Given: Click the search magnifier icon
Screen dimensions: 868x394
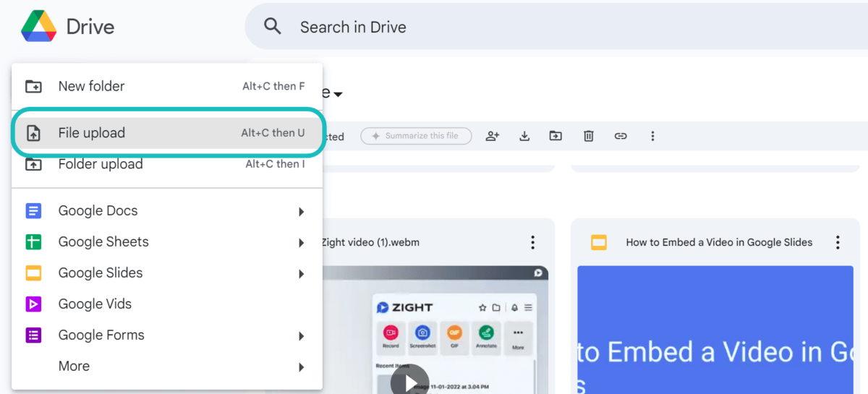Looking at the screenshot, I should coord(273,27).
